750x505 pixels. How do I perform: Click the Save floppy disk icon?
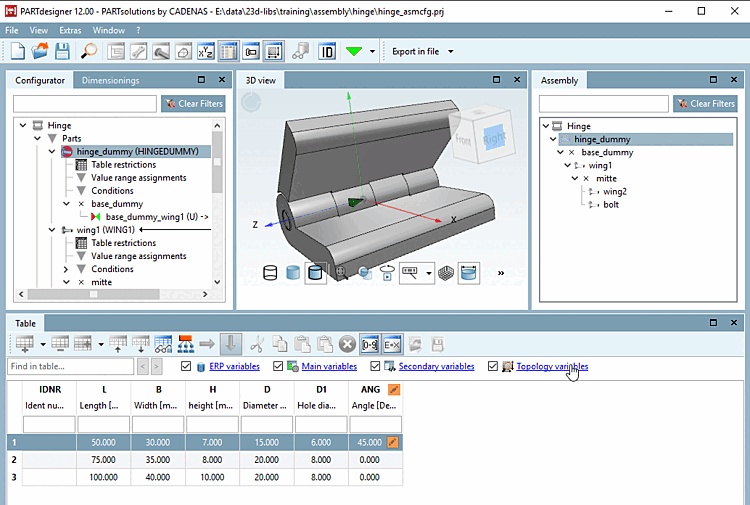[x=62, y=51]
